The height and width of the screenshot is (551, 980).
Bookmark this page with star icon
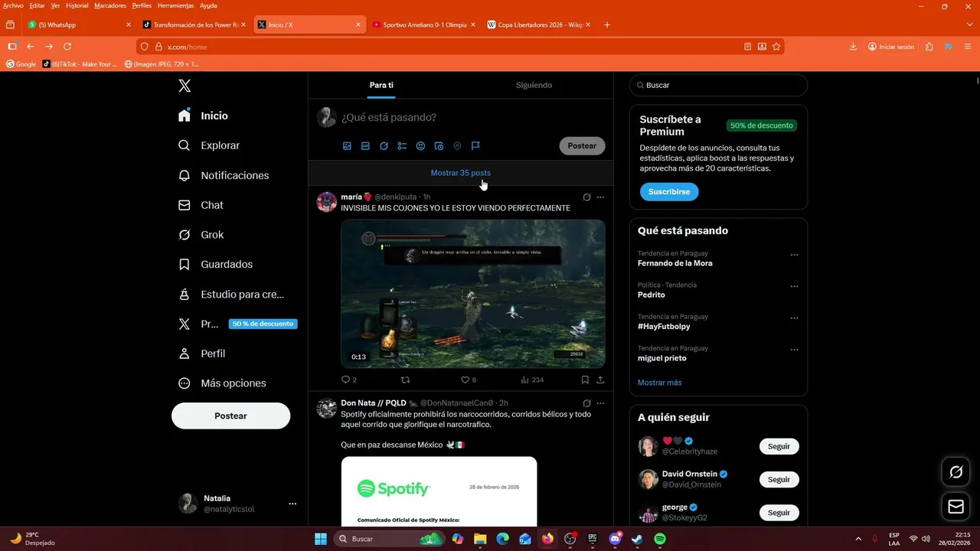pos(776,47)
